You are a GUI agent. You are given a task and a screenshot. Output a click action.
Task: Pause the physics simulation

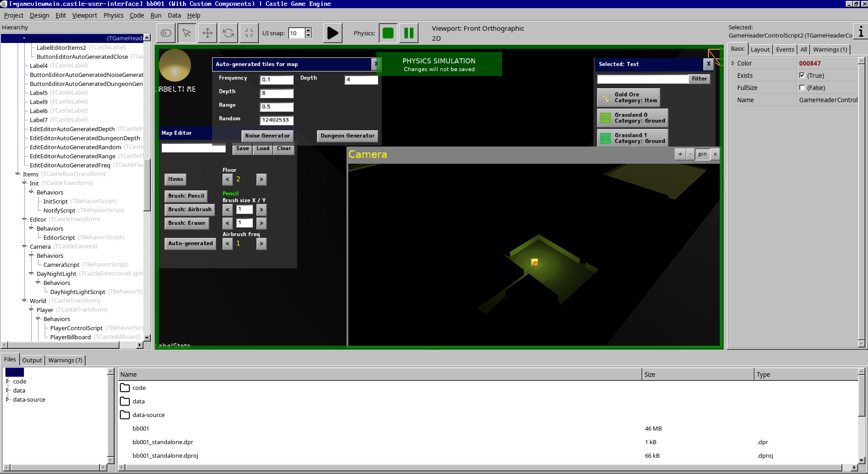click(409, 33)
